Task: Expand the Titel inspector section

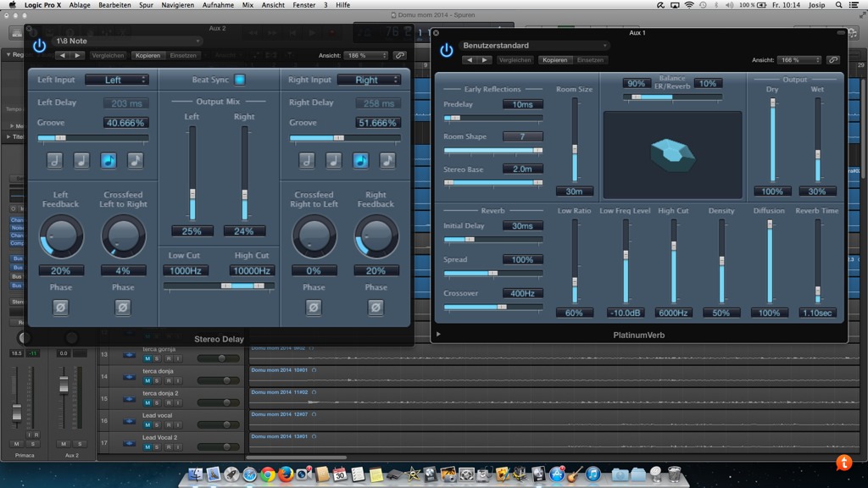Action: (x=8, y=136)
